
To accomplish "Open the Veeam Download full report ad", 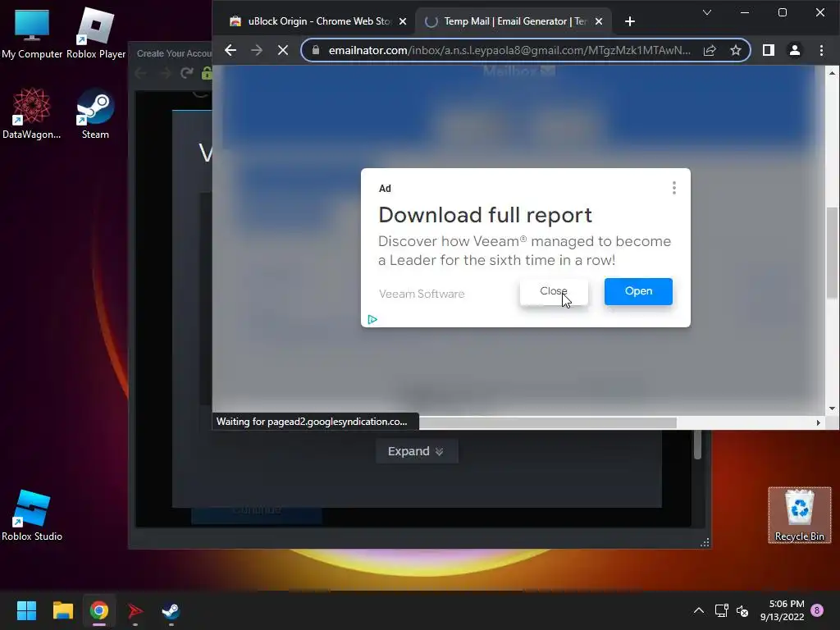I will (638, 291).
